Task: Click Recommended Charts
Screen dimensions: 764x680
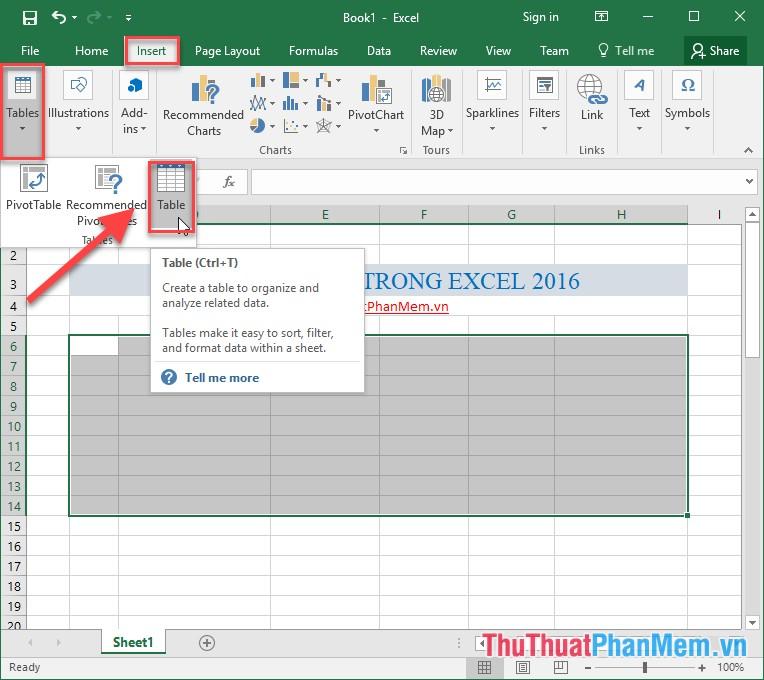Action: click(204, 105)
